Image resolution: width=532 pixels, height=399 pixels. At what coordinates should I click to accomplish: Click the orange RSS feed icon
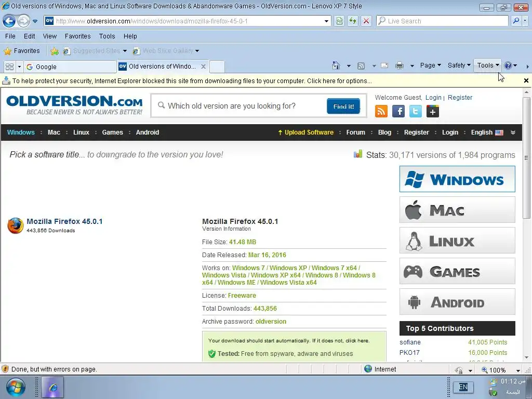coord(381,111)
